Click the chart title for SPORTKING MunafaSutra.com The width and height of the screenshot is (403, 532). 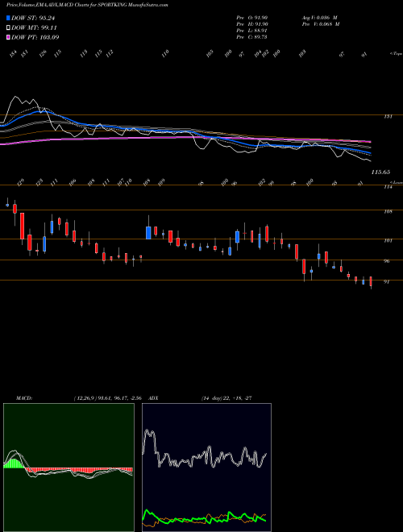87,5
